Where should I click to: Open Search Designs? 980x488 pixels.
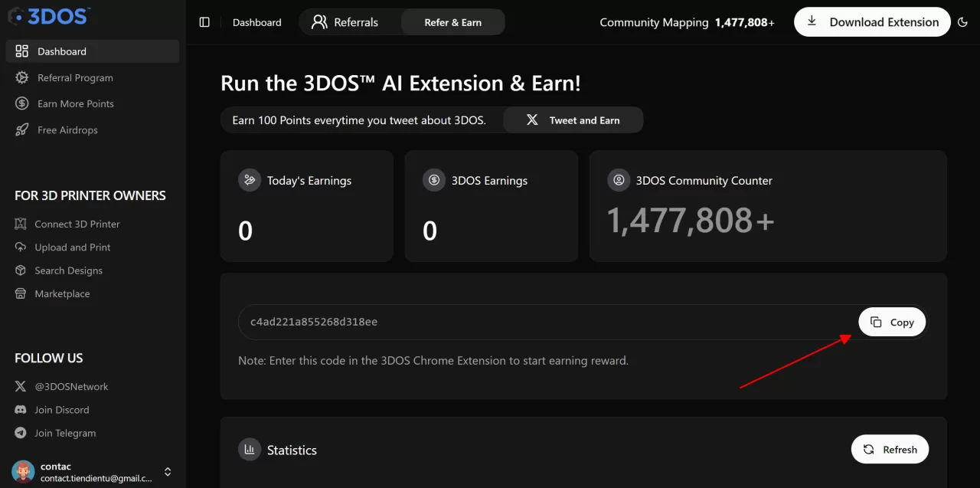(68, 270)
